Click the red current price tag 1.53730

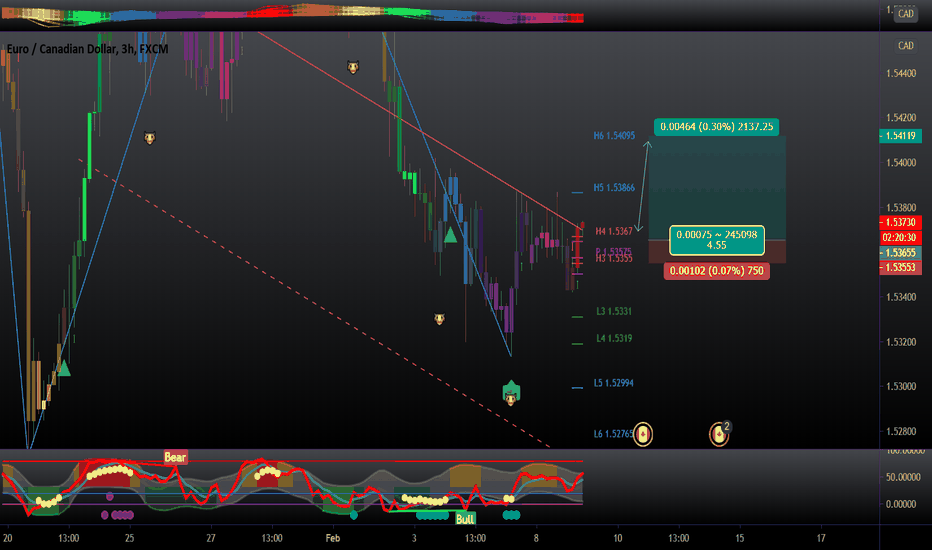point(900,222)
